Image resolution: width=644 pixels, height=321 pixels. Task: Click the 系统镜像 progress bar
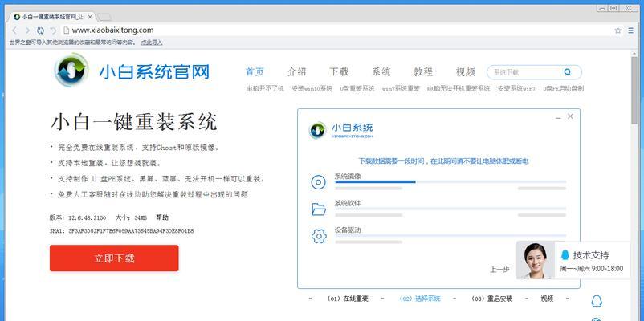450,181
